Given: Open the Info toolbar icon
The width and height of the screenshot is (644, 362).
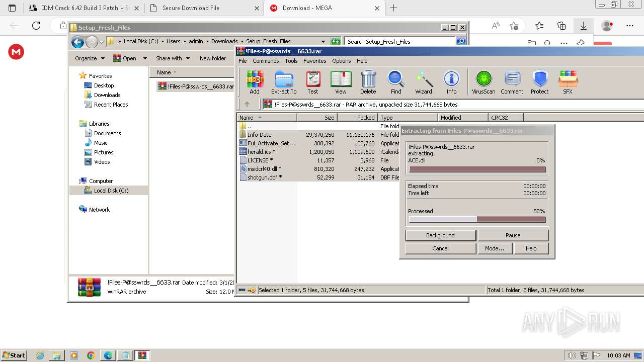Looking at the screenshot, I should (x=451, y=82).
